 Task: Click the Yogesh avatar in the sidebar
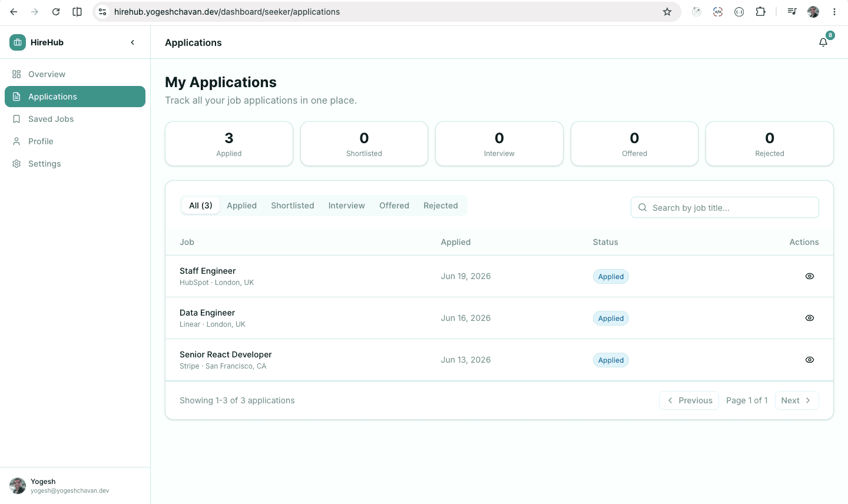(18, 486)
